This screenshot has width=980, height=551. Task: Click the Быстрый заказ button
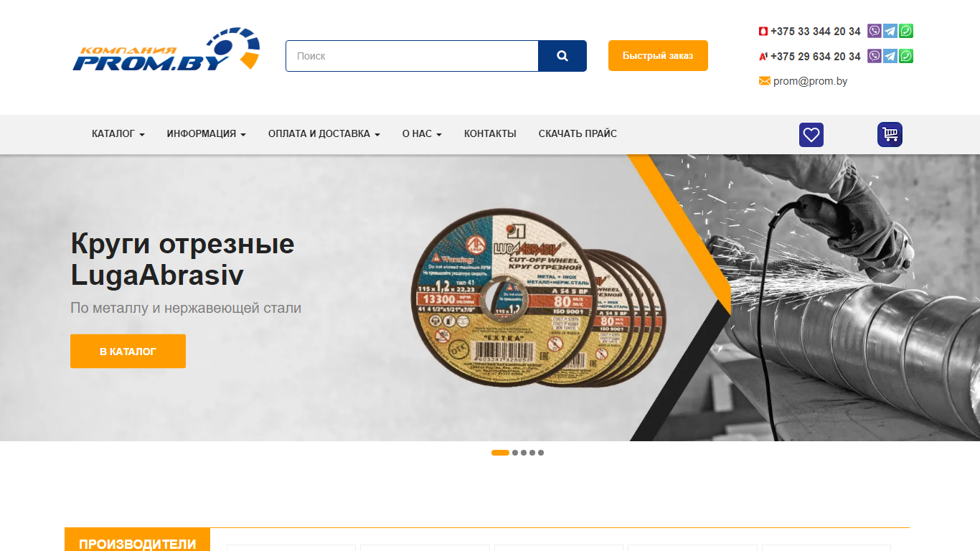tap(658, 55)
